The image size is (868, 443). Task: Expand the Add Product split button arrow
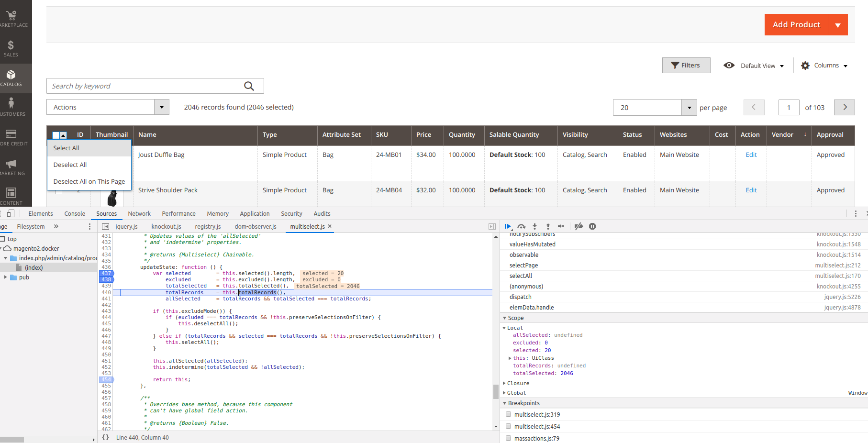point(838,24)
